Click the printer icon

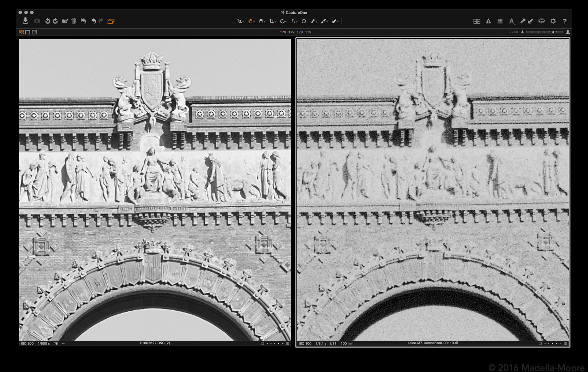tap(541, 21)
